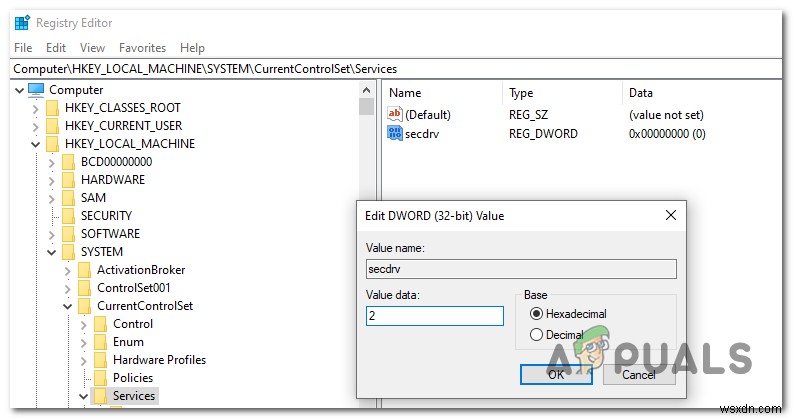Viewport: 793px width, 419px height.
Task: Expand the SOFTWARE key
Action: pos(52,234)
